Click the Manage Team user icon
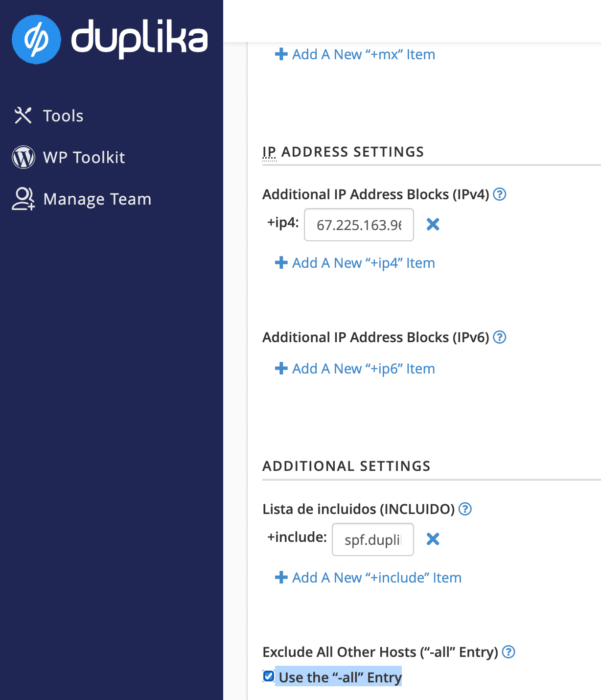 [23, 199]
